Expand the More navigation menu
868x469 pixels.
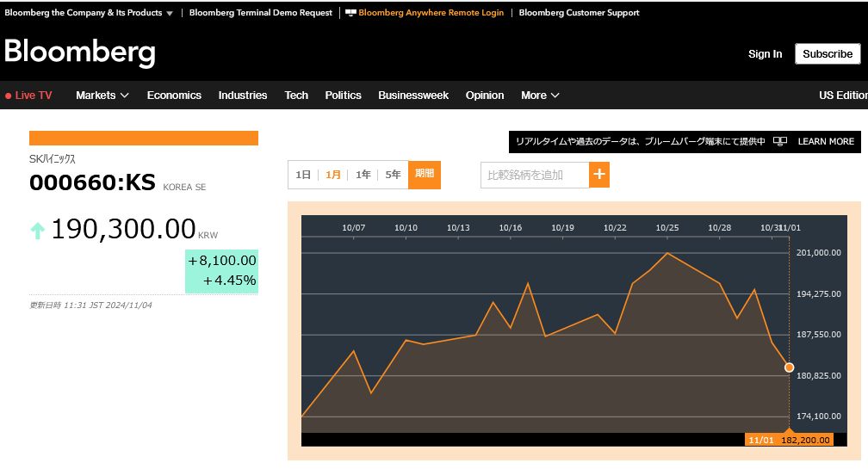540,96
